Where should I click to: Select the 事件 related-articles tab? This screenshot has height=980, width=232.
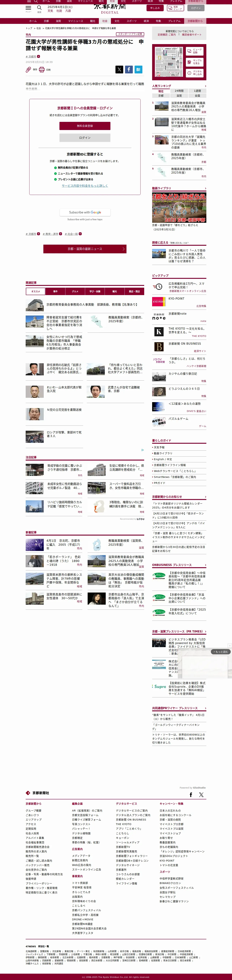pos(55,291)
